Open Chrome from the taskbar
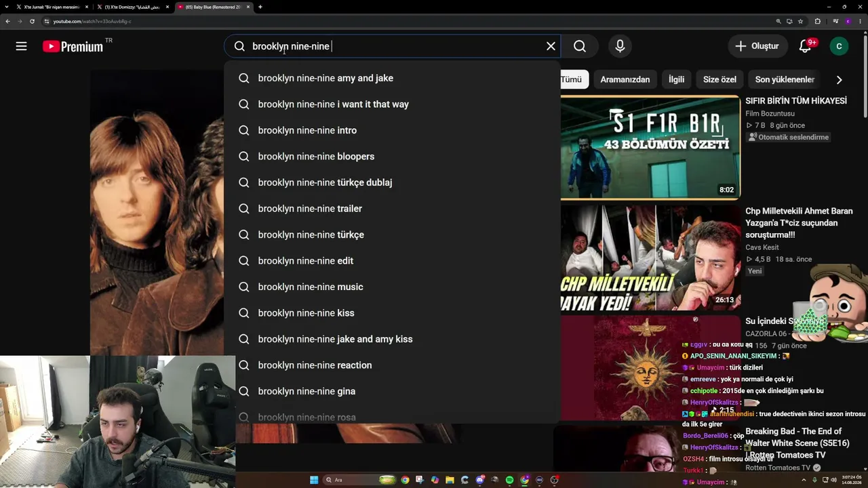The image size is (868, 488). point(405,480)
